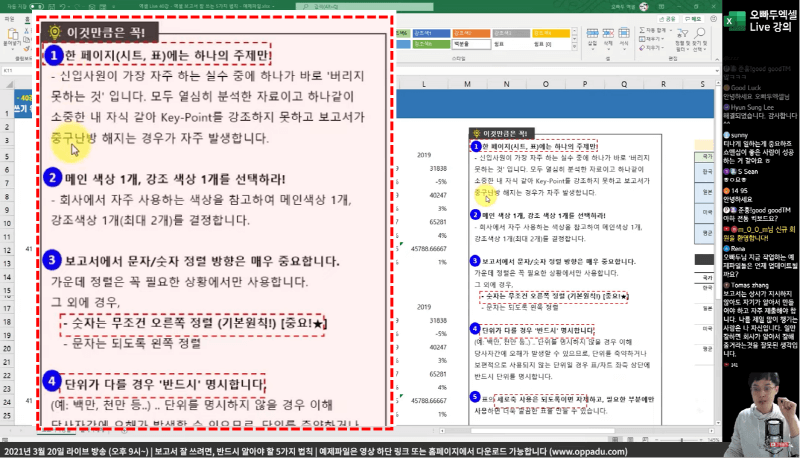
Task: Click the Excel logo in stream overlay
Action: tap(735, 21)
